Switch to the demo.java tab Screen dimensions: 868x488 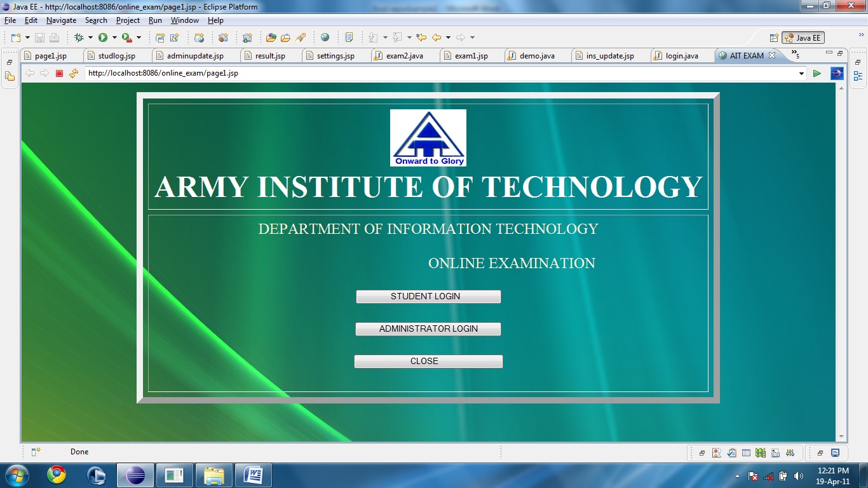[537, 56]
